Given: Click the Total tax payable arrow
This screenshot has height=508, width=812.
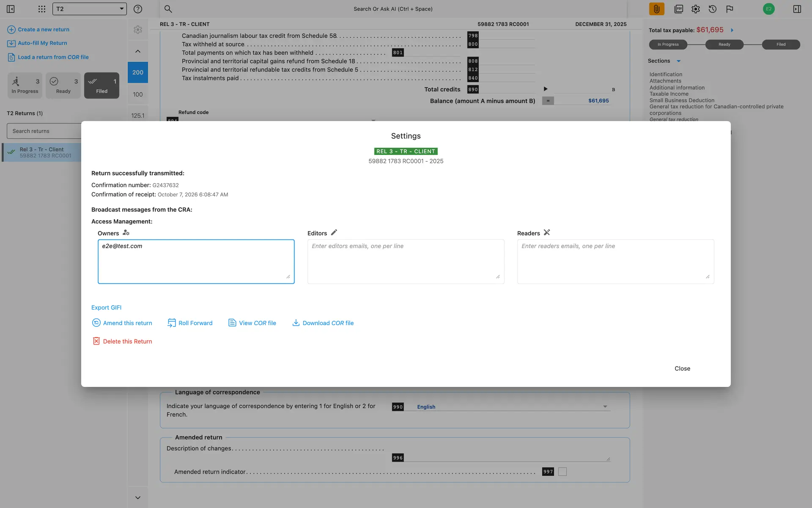Looking at the screenshot, I should (732, 30).
